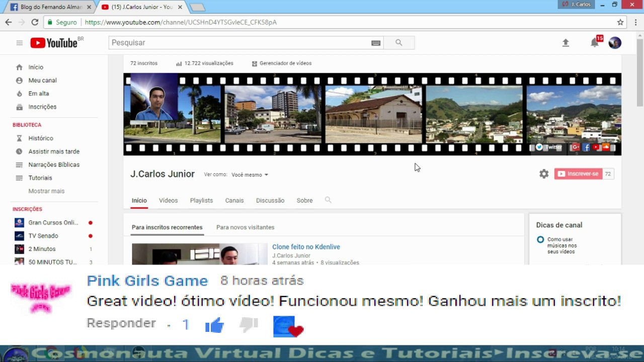Open the account avatar menu on YouTube

click(x=615, y=43)
